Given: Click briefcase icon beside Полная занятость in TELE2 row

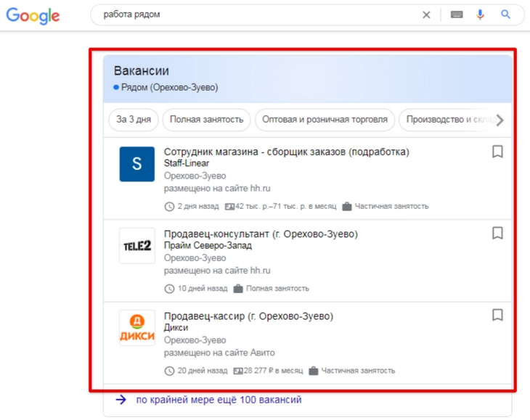Looking at the screenshot, I should pyautogui.click(x=238, y=289).
